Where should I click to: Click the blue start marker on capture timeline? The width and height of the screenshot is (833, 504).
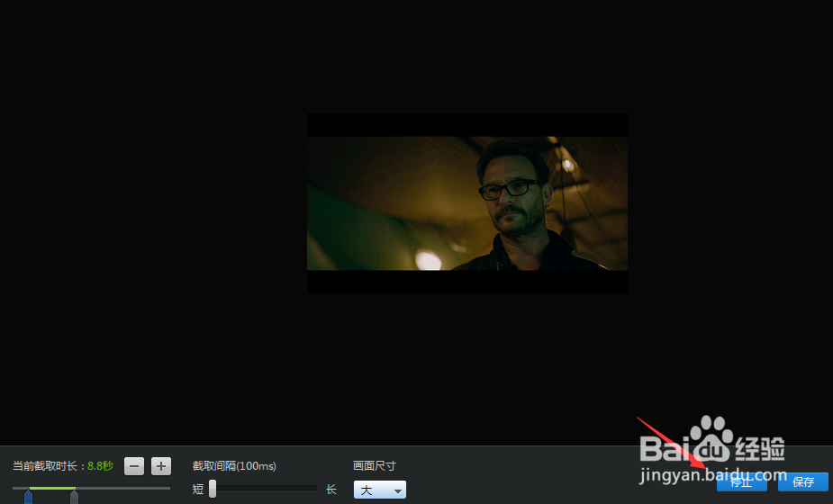point(28,497)
